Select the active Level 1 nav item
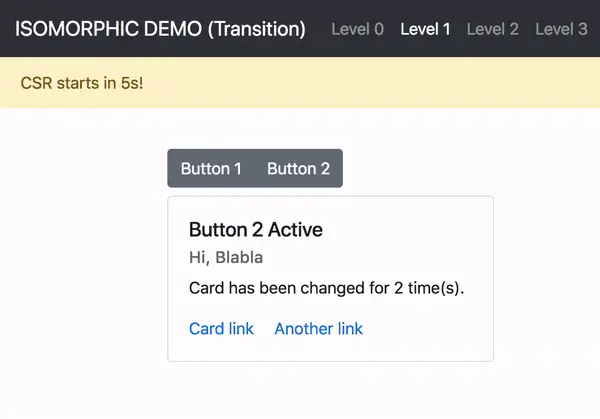The height and width of the screenshot is (419, 600). point(425,29)
